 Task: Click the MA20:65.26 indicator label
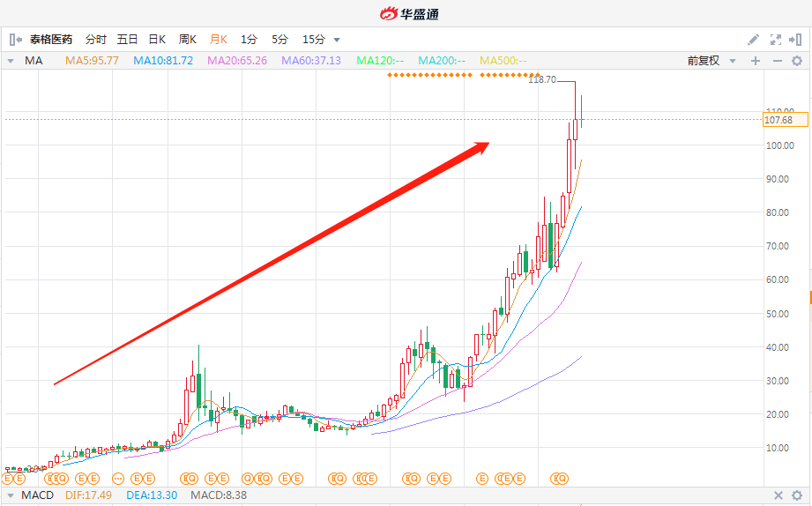point(237,61)
